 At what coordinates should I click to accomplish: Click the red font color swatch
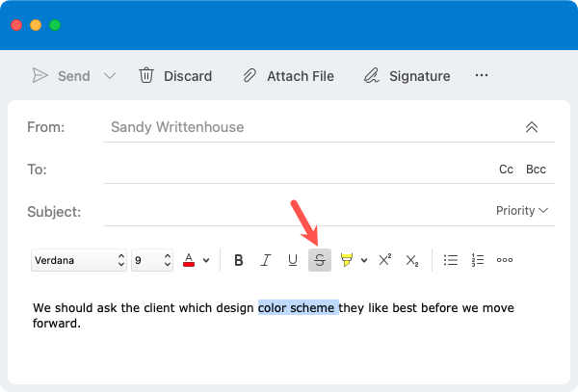[189, 260]
